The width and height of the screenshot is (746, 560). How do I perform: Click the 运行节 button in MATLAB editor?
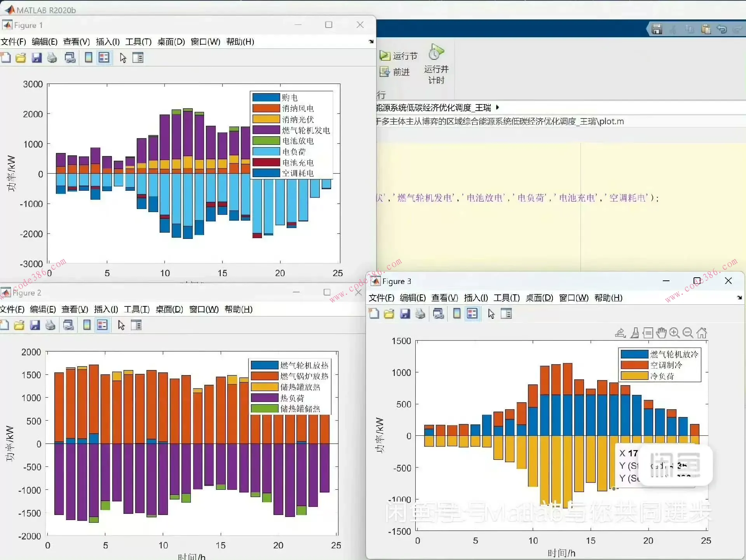[399, 56]
